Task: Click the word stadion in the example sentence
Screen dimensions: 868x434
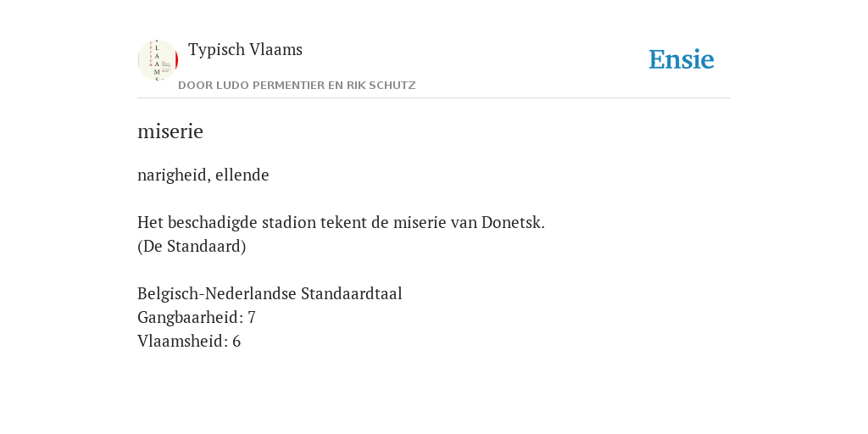Action: pos(286,223)
